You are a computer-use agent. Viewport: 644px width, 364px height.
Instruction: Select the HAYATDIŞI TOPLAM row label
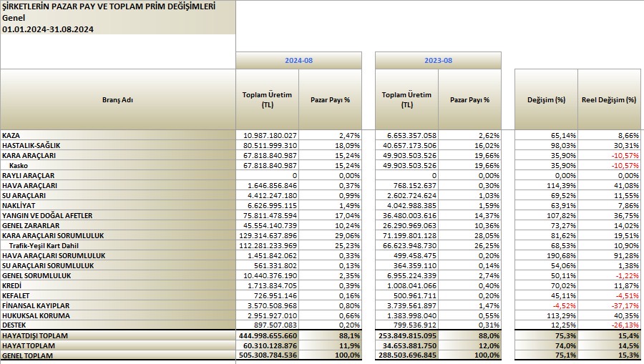pos(35,335)
